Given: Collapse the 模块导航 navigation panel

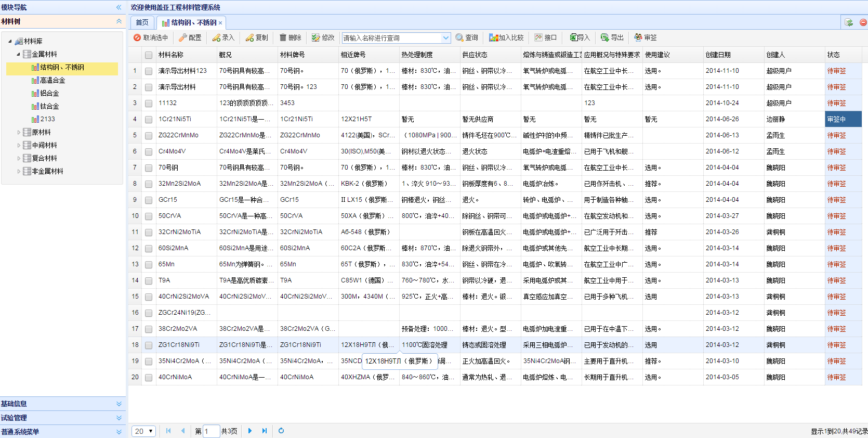Looking at the screenshot, I should point(119,7).
